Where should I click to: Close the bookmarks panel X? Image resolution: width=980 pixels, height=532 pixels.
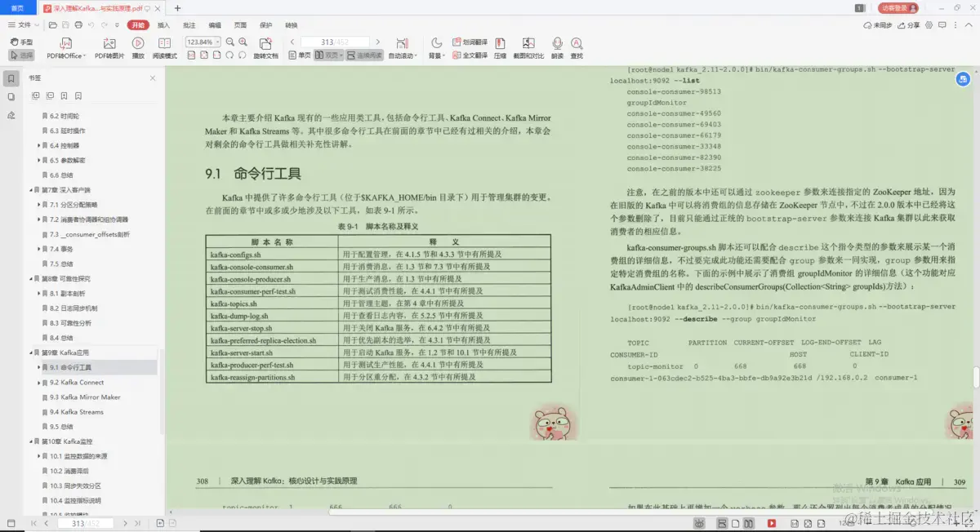tap(153, 78)
